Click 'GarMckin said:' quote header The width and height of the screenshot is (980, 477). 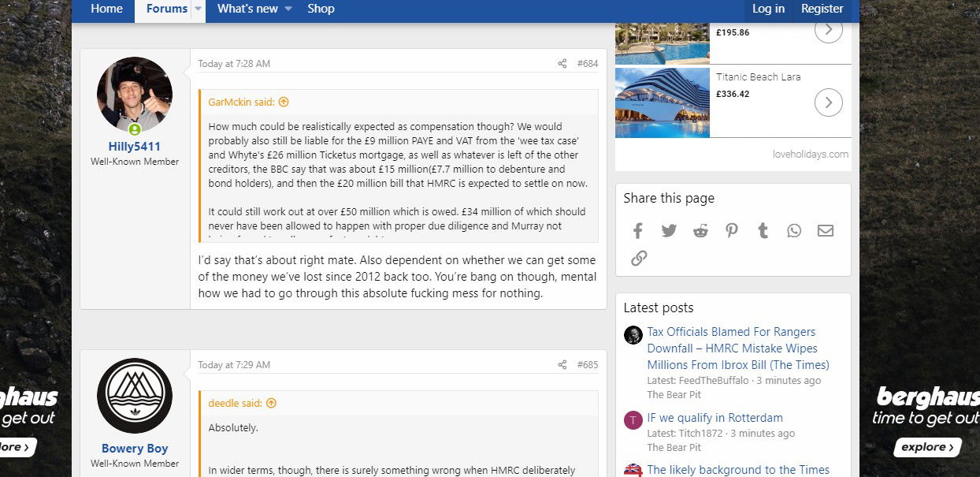[242, 102]
